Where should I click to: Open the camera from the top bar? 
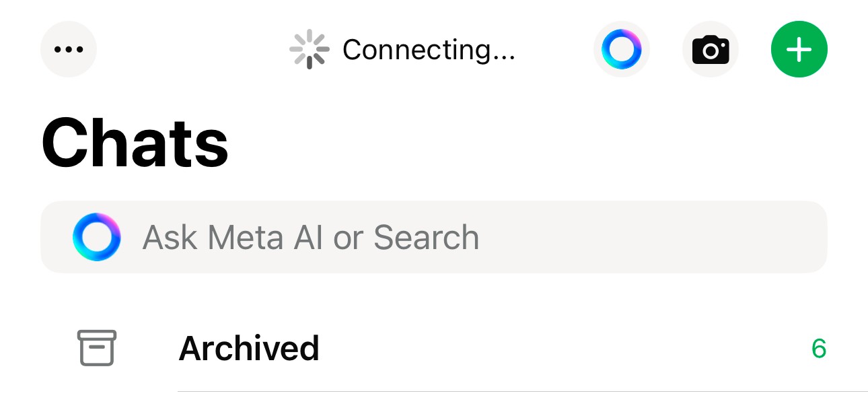(711, 49)
